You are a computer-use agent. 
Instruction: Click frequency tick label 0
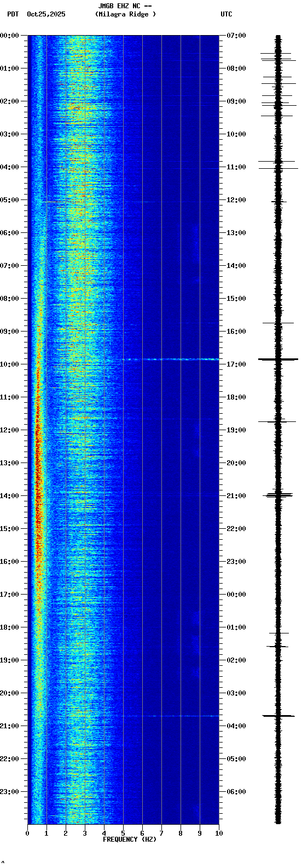(x=27, y=833)
